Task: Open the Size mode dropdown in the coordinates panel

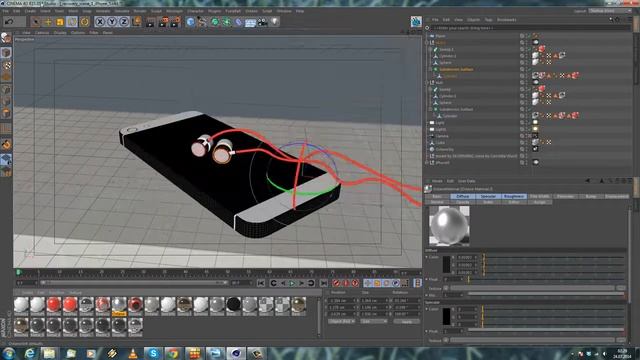Action: tap(373, 321)
